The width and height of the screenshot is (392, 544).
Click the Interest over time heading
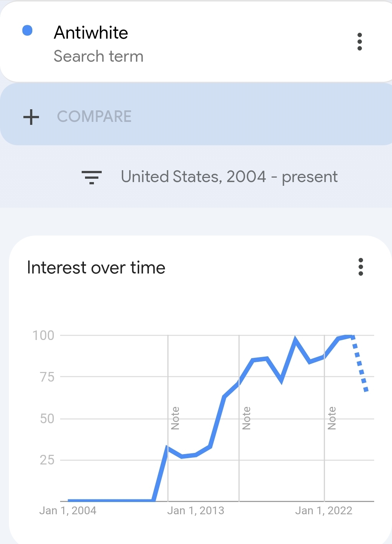click(96, 268)
